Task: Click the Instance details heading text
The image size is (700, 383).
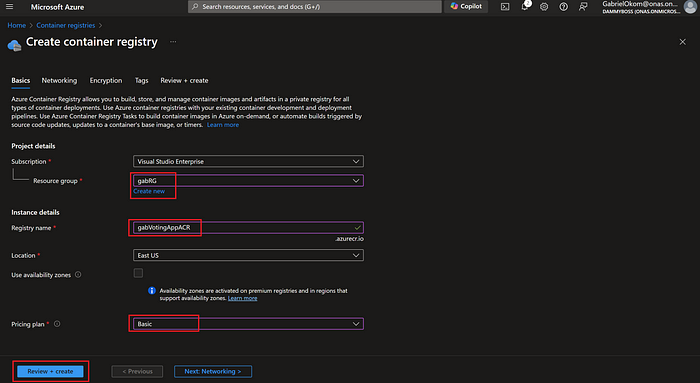Action: (x=35, y=212)
